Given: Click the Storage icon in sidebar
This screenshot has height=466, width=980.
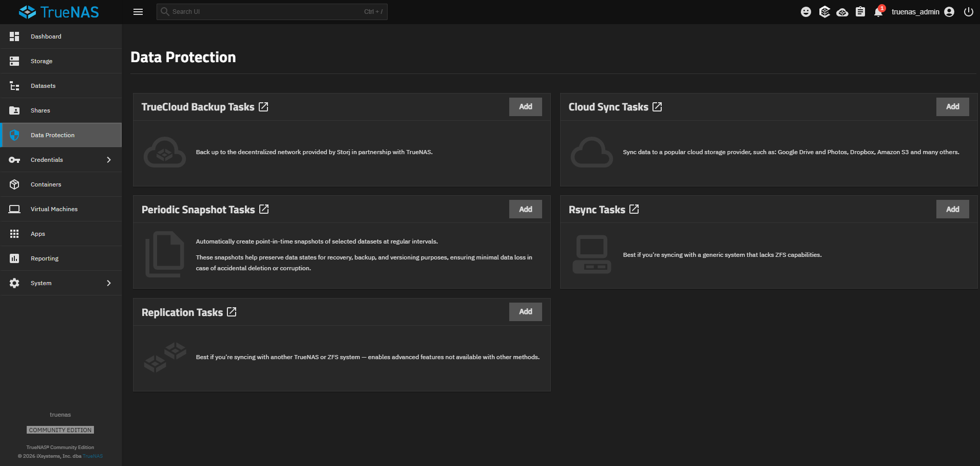Looking at the screenshot, I should (x=14, y=61).
